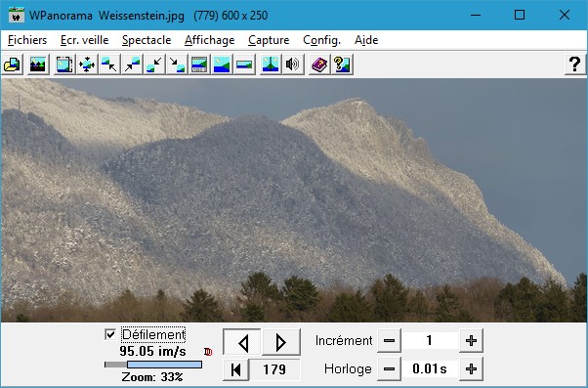Click the Horloge label
588x388 pixels.
(x=348, y=368)
